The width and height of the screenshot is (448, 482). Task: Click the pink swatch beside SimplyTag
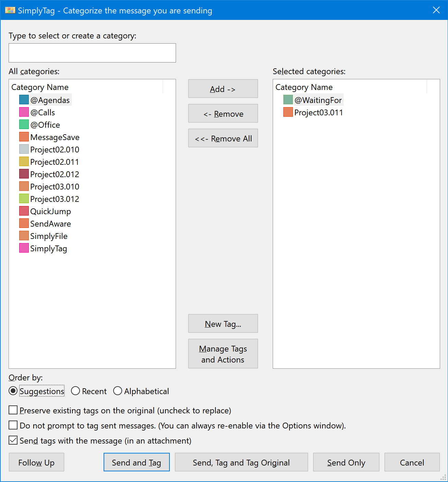point(24,248)
